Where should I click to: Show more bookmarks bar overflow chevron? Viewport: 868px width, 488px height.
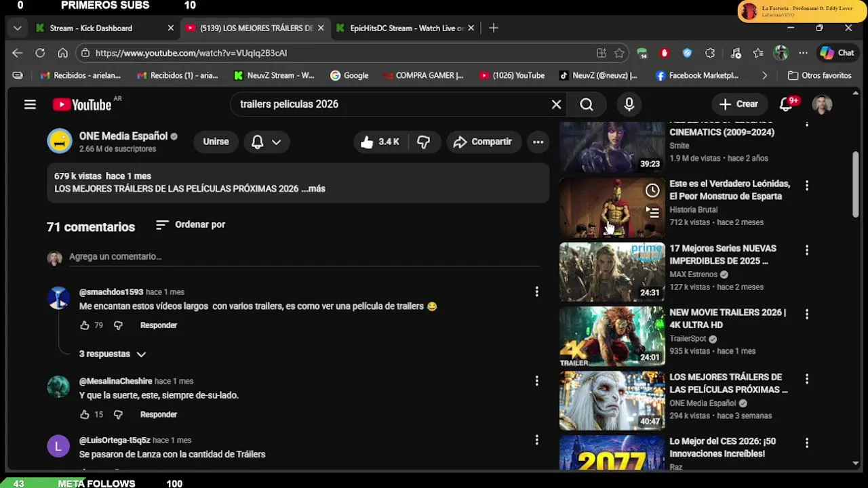(764, 76)
